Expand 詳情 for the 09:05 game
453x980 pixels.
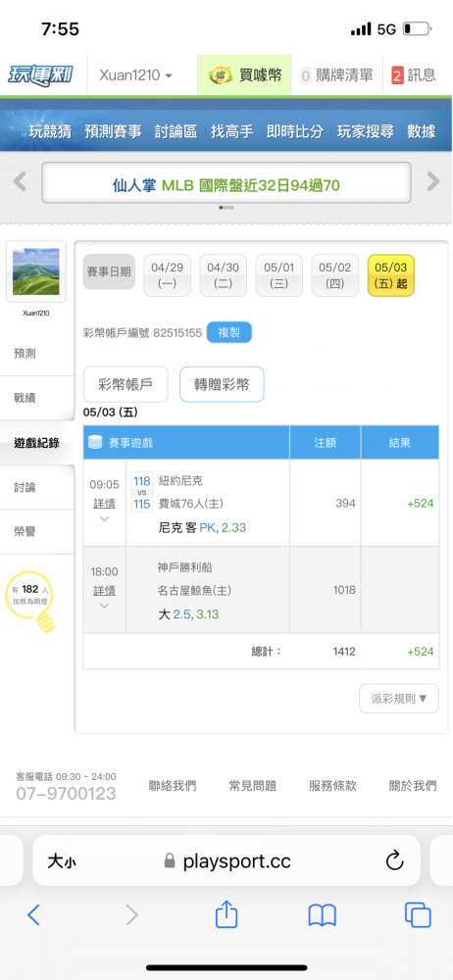tap(105, 509)
